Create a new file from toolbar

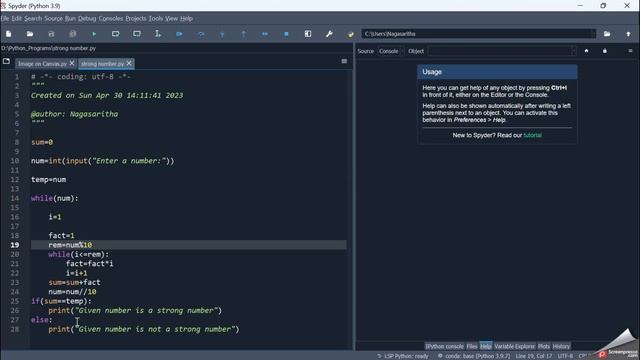coord(9,34)
